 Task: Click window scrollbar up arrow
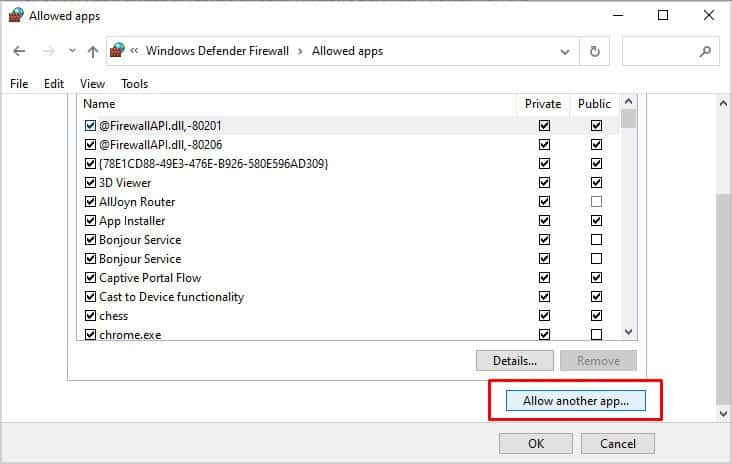(x=724, y=103)
